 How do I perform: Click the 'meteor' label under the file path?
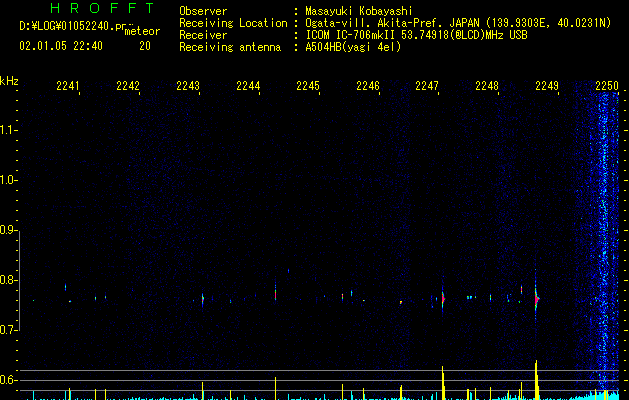(142, 31)
